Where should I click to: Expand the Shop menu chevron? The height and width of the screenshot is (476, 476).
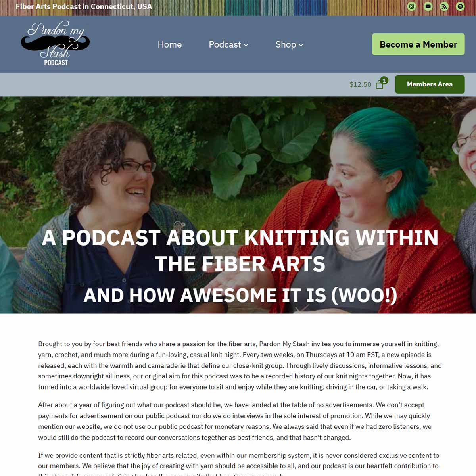[x=301, y=45]
